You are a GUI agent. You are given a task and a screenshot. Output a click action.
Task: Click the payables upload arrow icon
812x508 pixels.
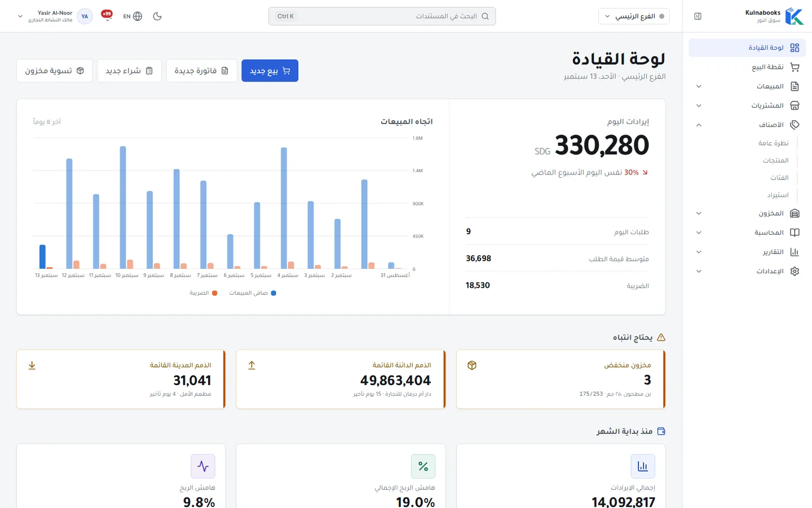[x=252, y=365]
